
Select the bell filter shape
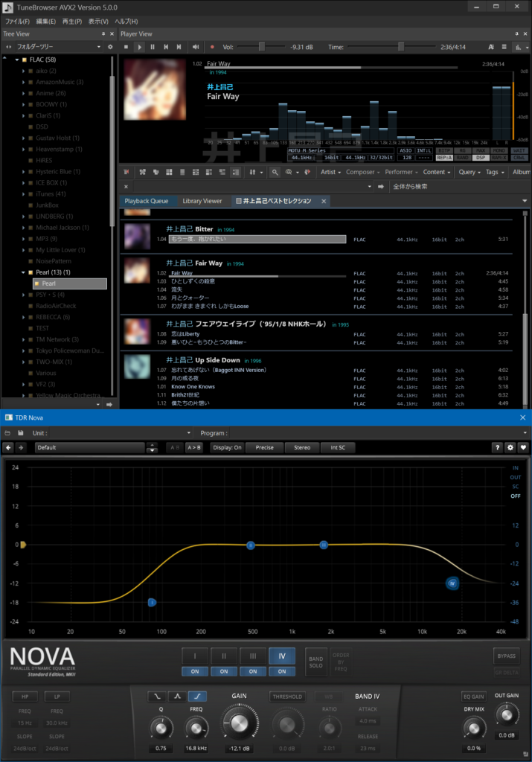177,697
